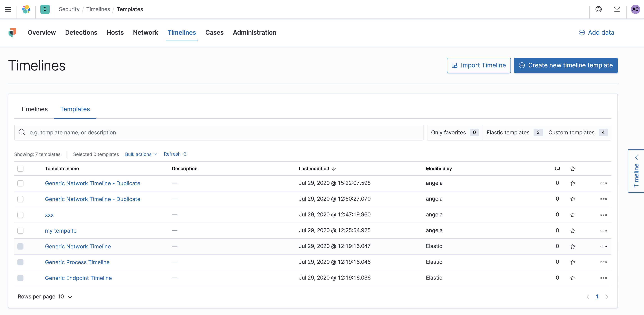Check the xxx template row checkbox

tap(21, 215)
